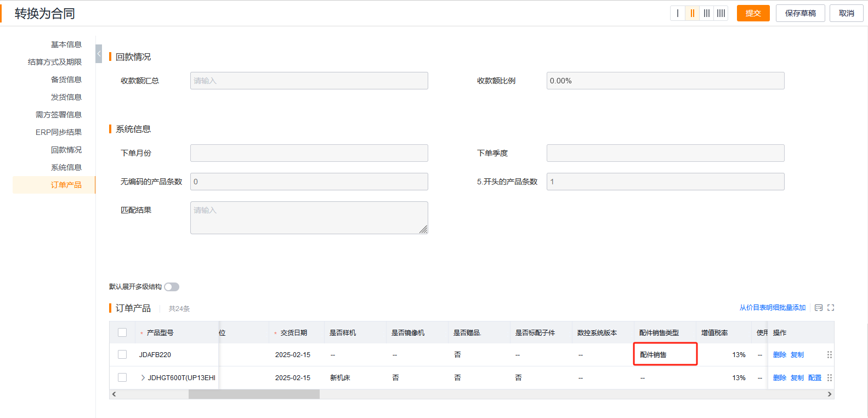Collapse the left sidebar navigation arrow
Image resolution: width=868 pixels, height=418 pixels.
pyautogui.click(x=99, y=54)
